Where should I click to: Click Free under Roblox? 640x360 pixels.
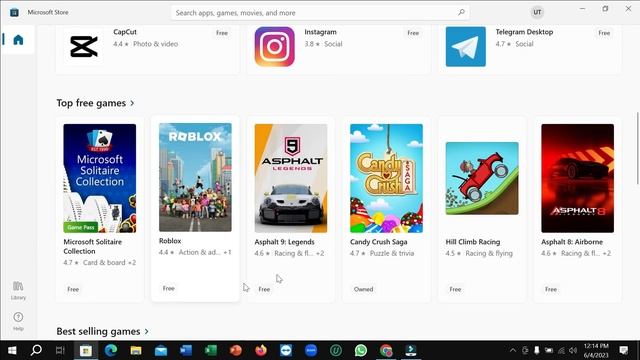coord(169,289)
